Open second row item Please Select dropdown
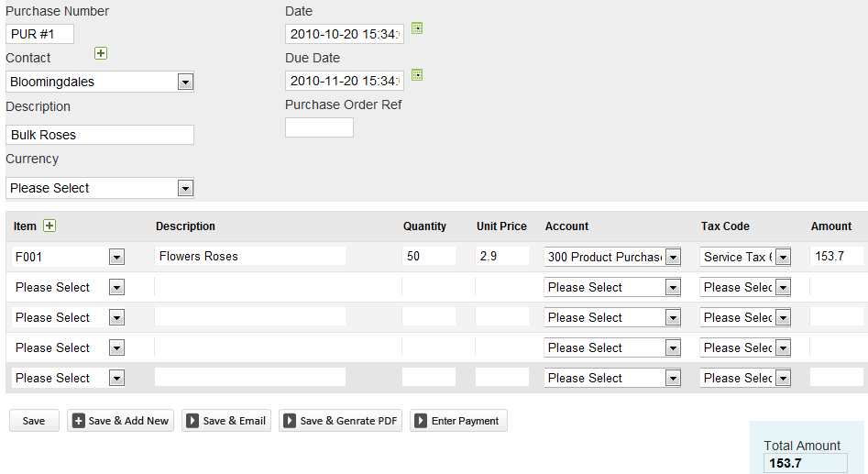Viewport: 868px width, 474px height. [116, 288]
